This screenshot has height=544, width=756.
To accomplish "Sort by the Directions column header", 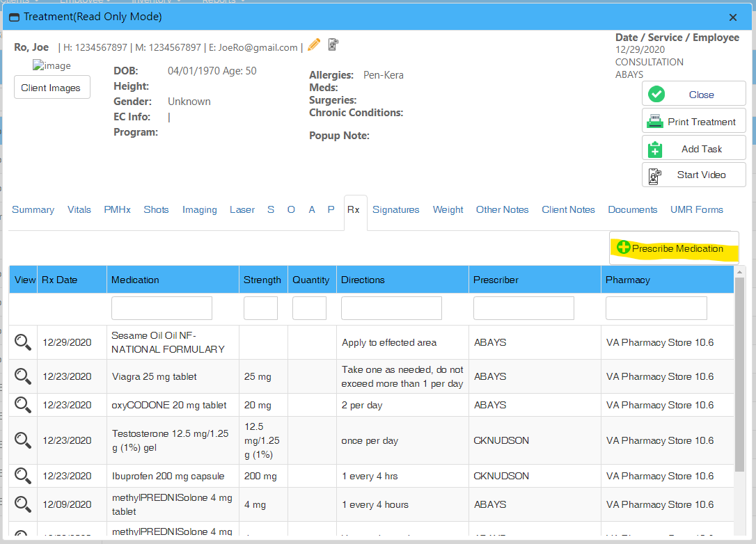I will coord(402,280).
